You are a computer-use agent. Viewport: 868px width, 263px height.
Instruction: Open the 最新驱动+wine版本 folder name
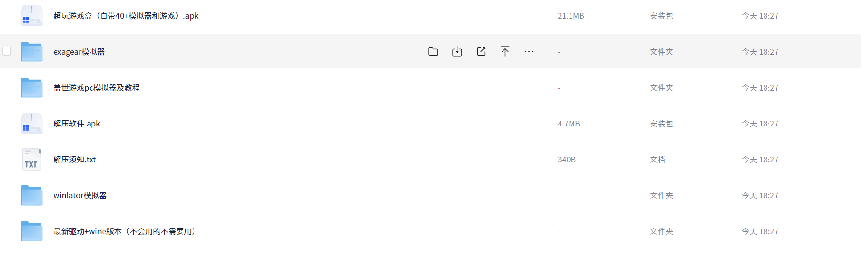pyautogui.click(x=126, y=231)
